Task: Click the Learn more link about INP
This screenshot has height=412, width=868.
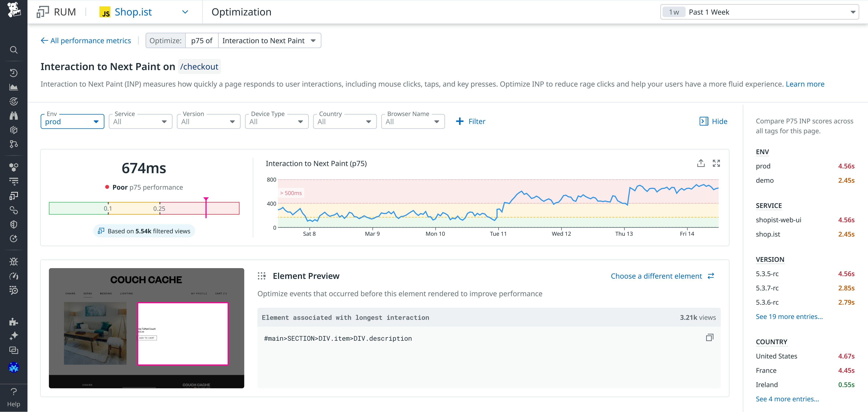Action: (805, 84)
